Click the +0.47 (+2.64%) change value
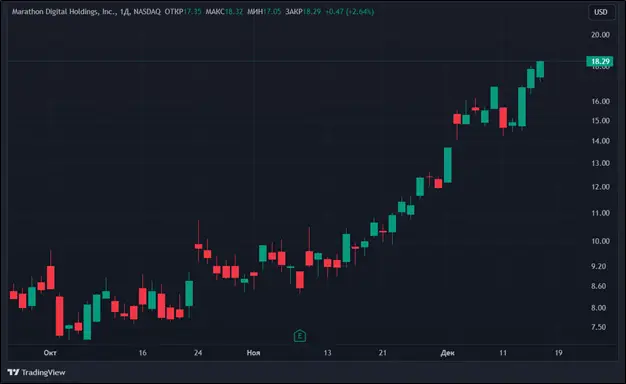 (x=350, y=12)
